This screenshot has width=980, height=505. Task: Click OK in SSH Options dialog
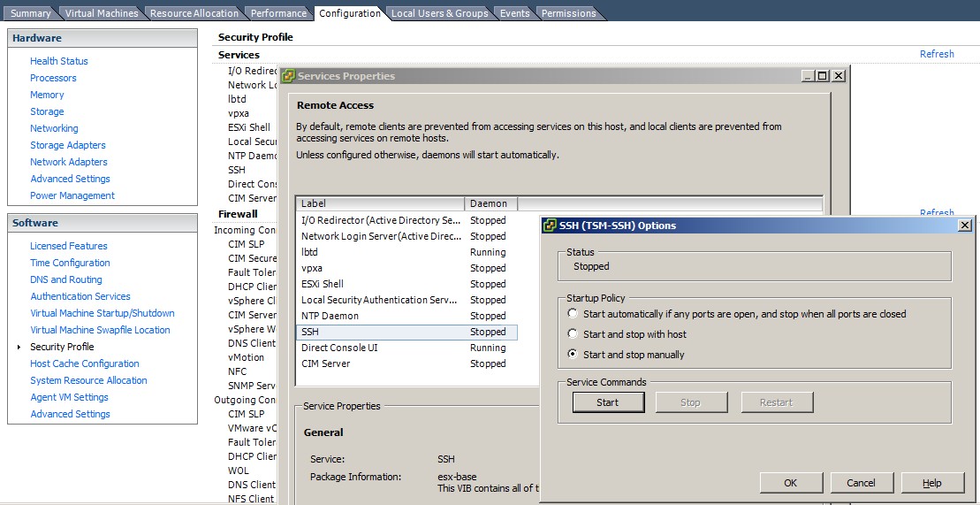point(790,483)
